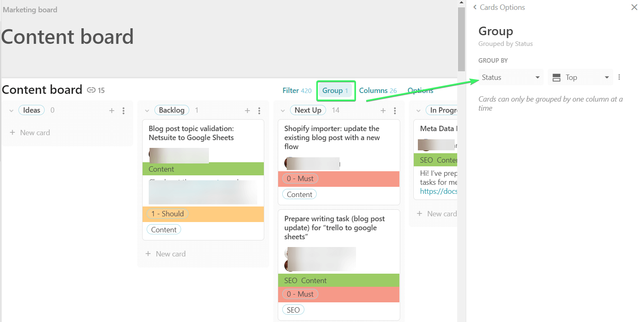
Task: Click the Group button in the toolbar
Action: point(336,91)
